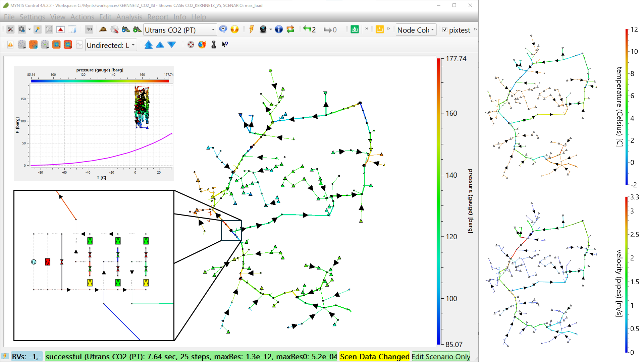This screenshot has height=362, width=644.
Task: Click the blue info circle icon
Action: point(279,29)
